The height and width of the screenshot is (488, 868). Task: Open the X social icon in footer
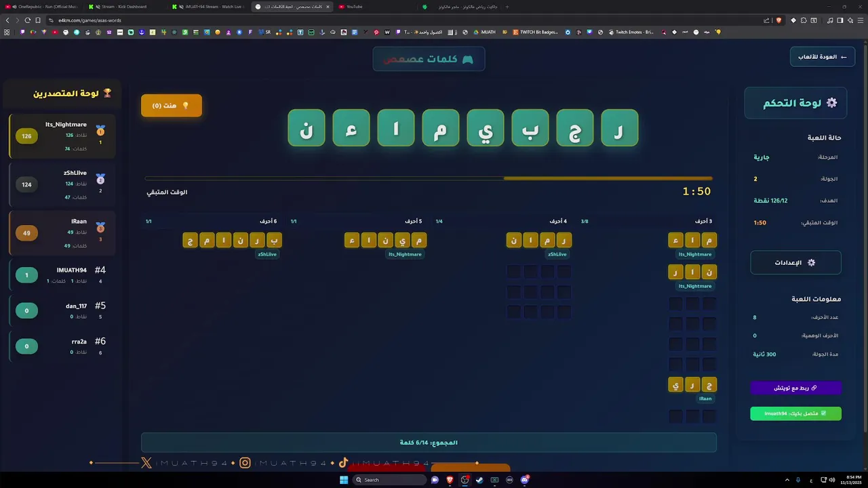click(146, 463)
